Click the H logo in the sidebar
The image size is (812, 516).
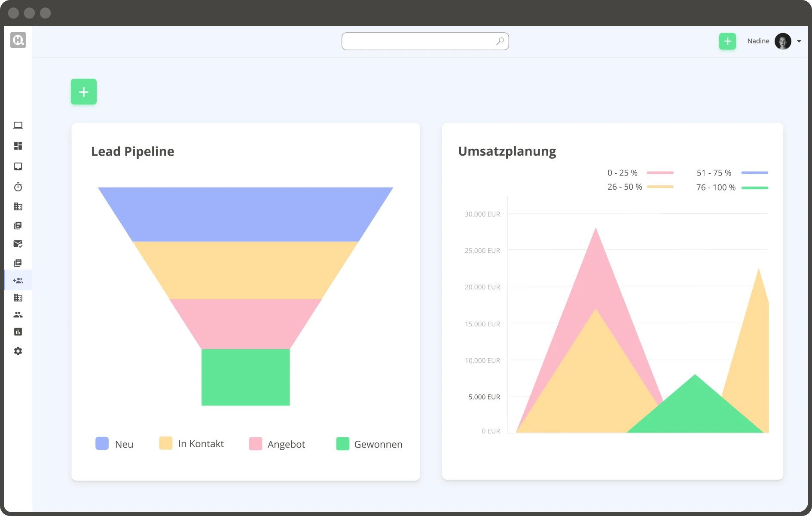(x=18, y=40)
